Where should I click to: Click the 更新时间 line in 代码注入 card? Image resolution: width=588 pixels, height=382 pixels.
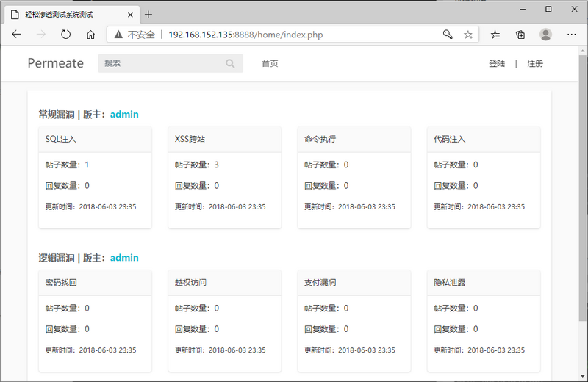pos(479,206)
